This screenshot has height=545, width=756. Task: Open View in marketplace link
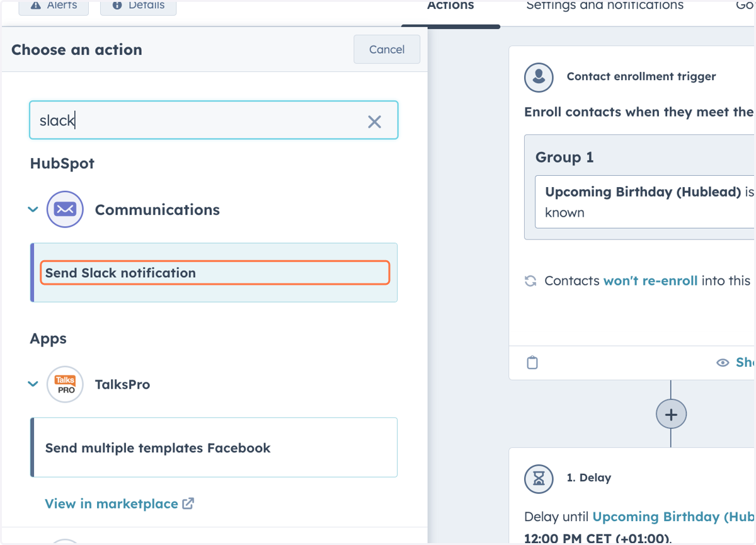[119, 504]
